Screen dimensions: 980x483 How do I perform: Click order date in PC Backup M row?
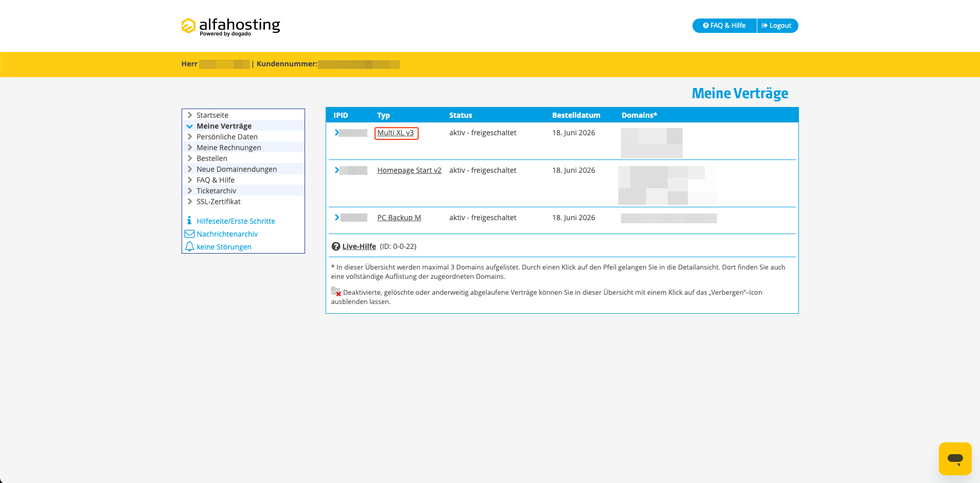574,218
